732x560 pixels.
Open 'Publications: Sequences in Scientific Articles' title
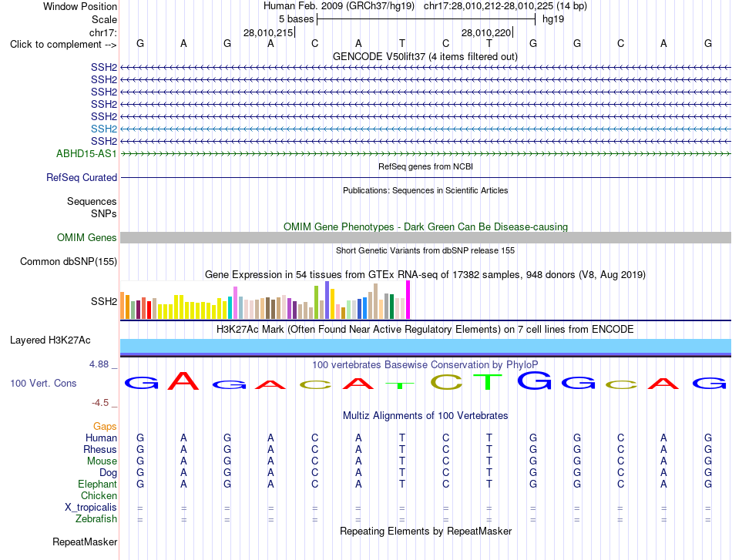click(x=425, y=190)
